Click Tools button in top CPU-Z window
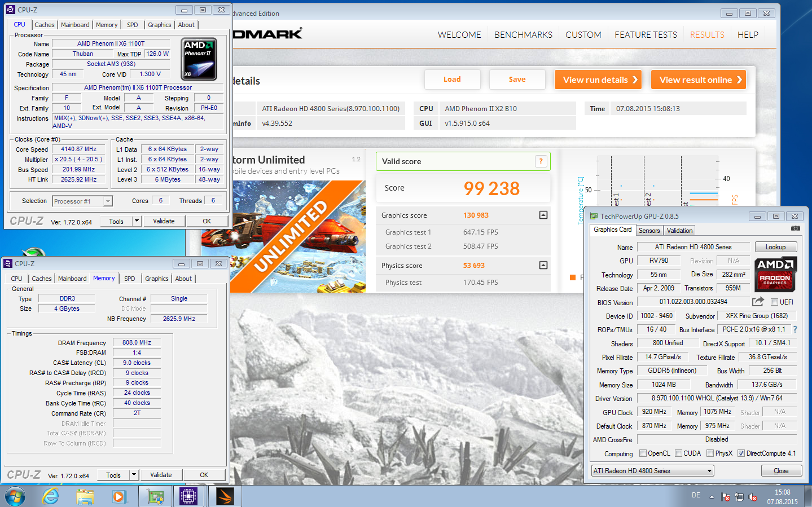Viewport: 812px width, 507px height. click(x=116, y=221)
